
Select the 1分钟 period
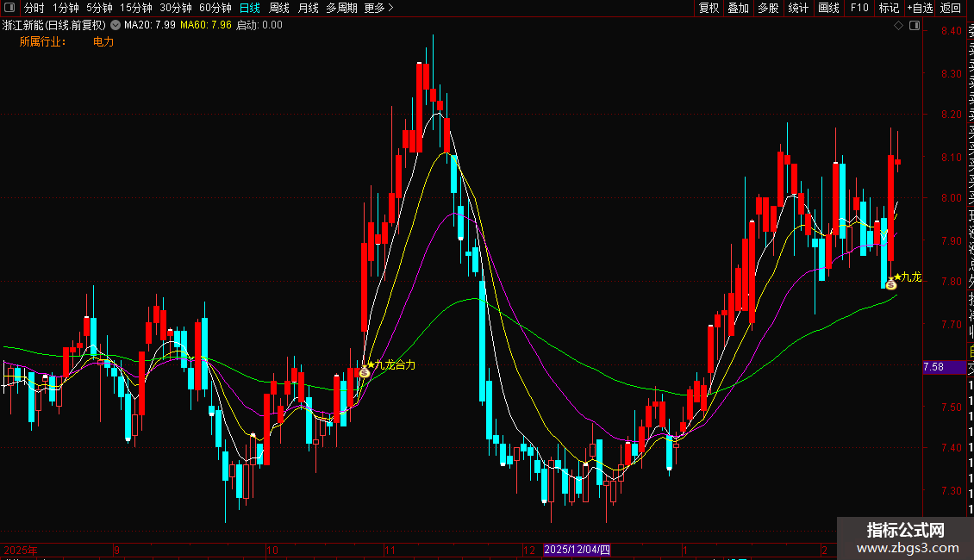pos(66,8)
